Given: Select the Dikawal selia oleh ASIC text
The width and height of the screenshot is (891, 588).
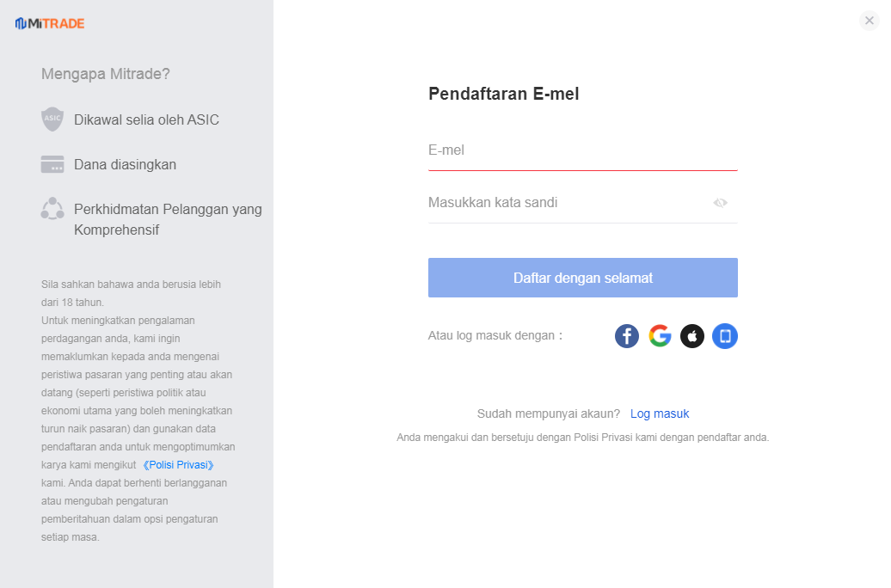Looking at the screenshot, I should (146, 119).
